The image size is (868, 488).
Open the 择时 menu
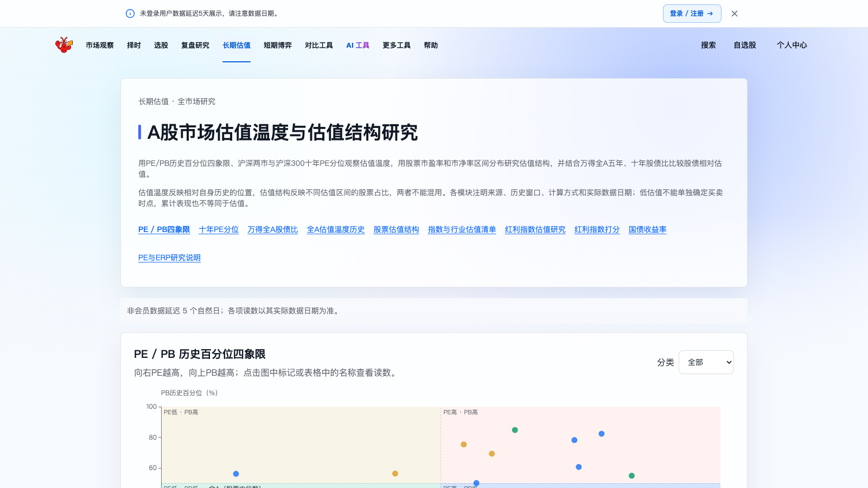click(x=134, y=46)
